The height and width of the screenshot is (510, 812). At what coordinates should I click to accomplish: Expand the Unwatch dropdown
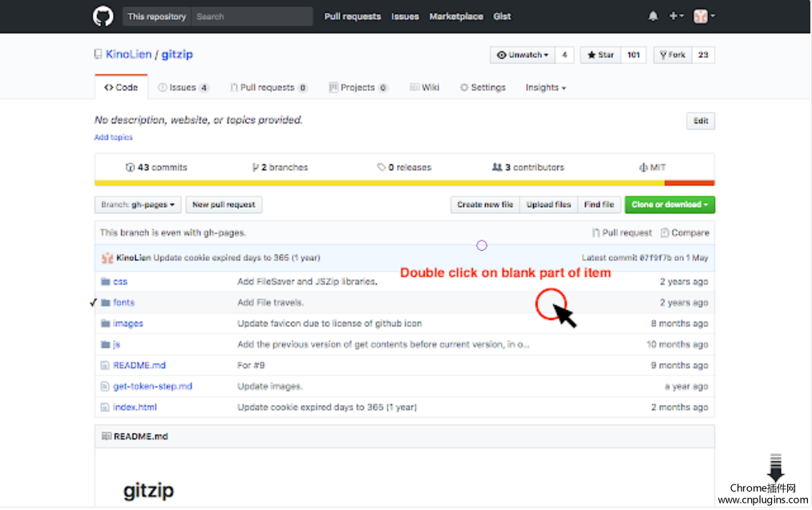point(523,55)
